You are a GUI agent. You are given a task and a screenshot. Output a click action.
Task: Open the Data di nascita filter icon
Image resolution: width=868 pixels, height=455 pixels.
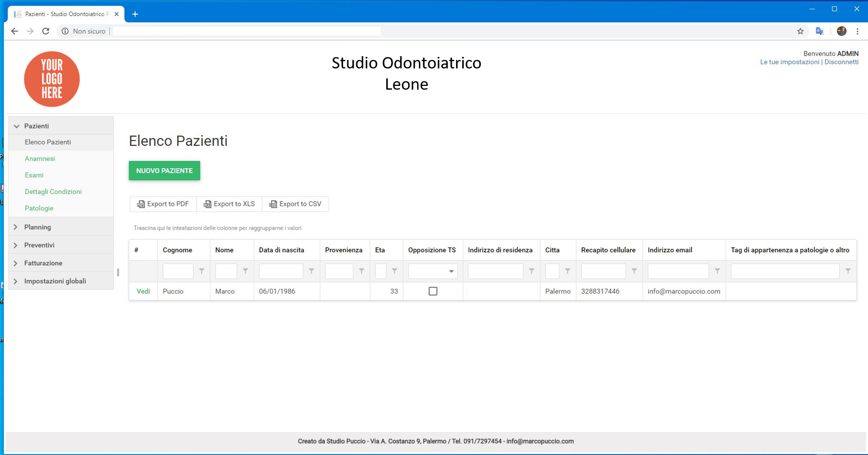(311, 271)
